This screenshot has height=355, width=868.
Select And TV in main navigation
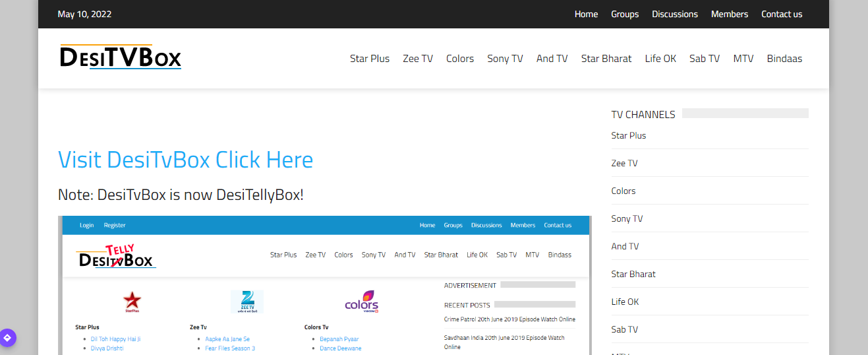(x=552, y=58)
